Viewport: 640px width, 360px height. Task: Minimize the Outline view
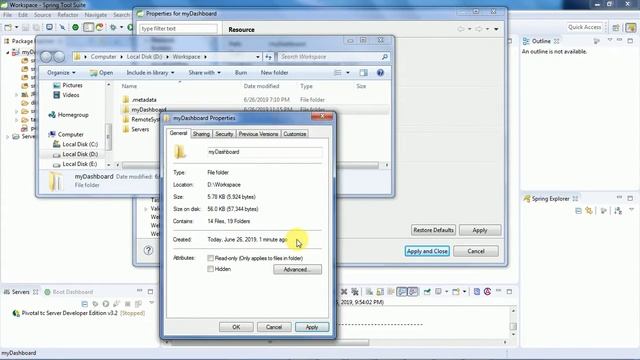point(619,40)
